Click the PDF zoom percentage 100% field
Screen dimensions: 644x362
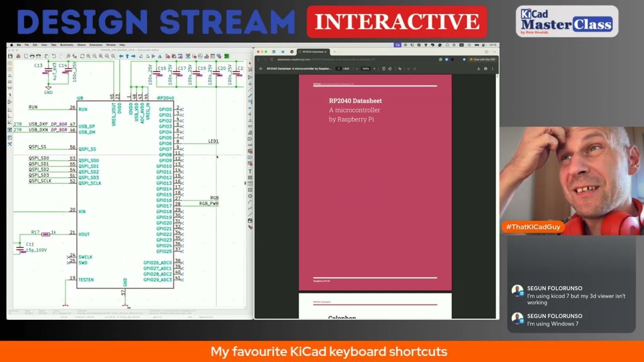coord(366,68)
